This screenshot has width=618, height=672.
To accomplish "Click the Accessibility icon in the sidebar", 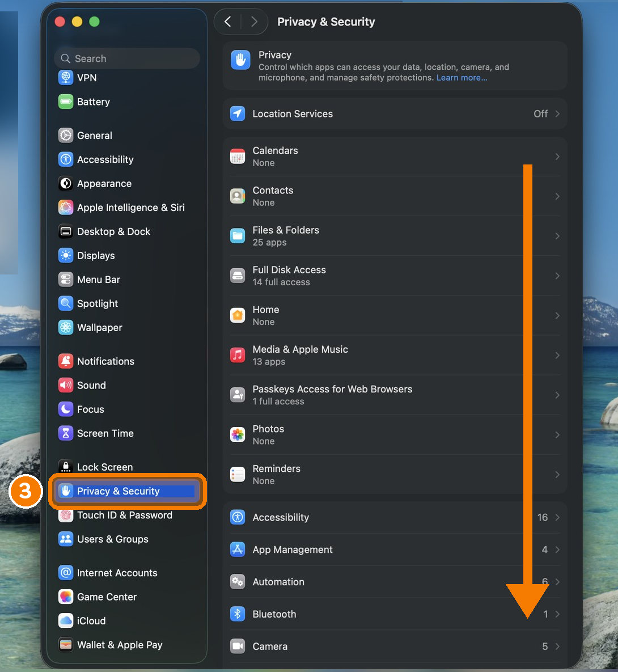I will pos(66,159).
